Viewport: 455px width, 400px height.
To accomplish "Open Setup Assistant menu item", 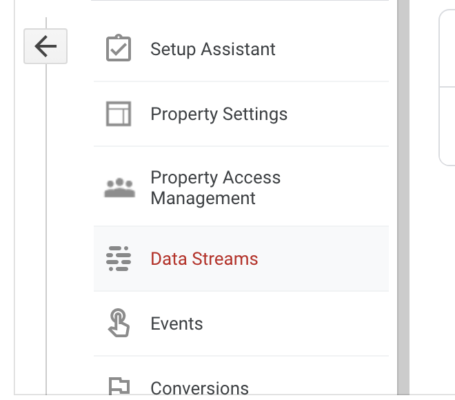I will point(241,49).
